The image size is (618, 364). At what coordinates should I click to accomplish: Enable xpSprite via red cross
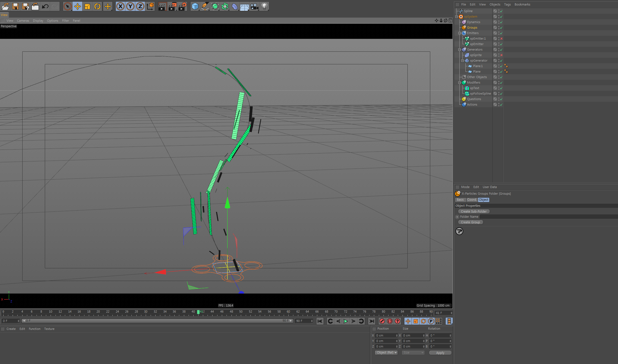pyautogui.click(x=501, y=55)
